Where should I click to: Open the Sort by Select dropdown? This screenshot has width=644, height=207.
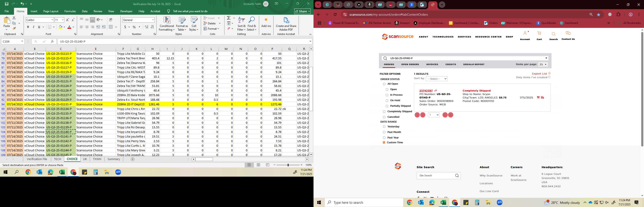[x=437, y=79]
